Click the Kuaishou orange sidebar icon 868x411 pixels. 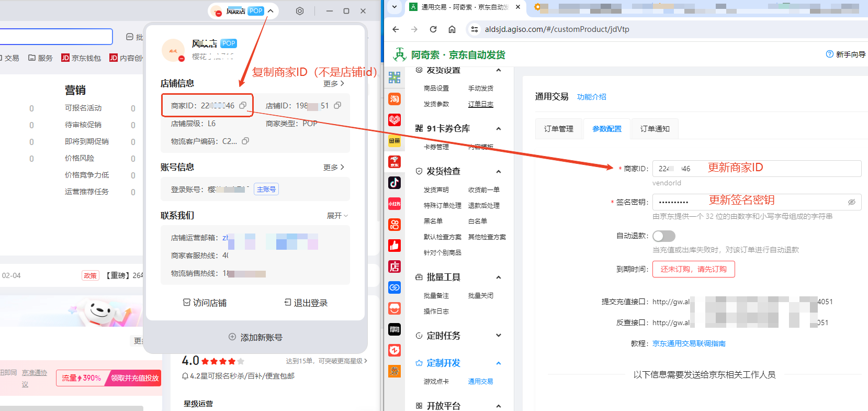click(x=394, y=225)
